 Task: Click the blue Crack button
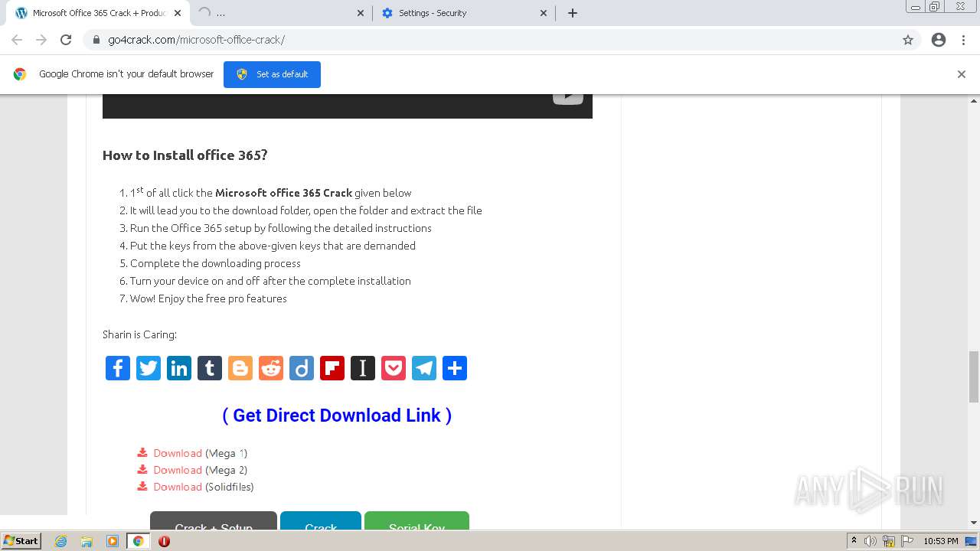point(321,521)
